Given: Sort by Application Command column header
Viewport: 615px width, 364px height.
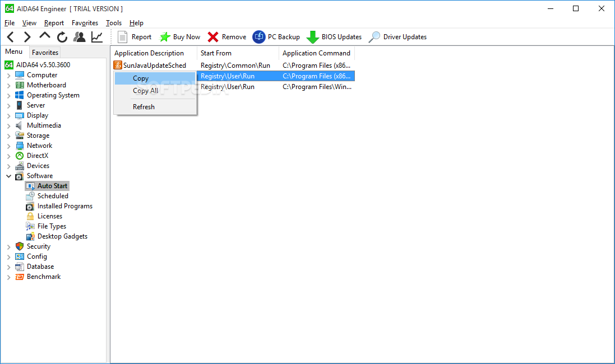Looking at the screenshot, I should 317,53.
